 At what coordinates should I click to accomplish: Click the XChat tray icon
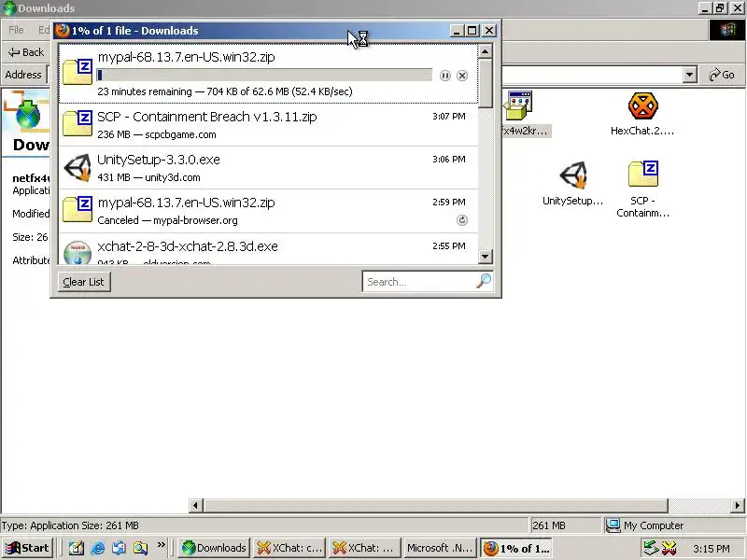pyautogui.click(x=669, y=548)
